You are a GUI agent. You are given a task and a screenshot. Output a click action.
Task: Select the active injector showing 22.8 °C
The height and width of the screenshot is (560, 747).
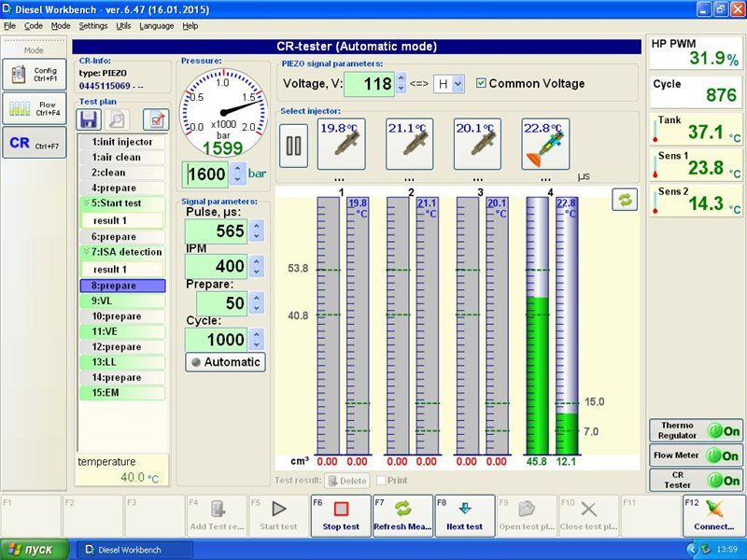coord(545,144)
